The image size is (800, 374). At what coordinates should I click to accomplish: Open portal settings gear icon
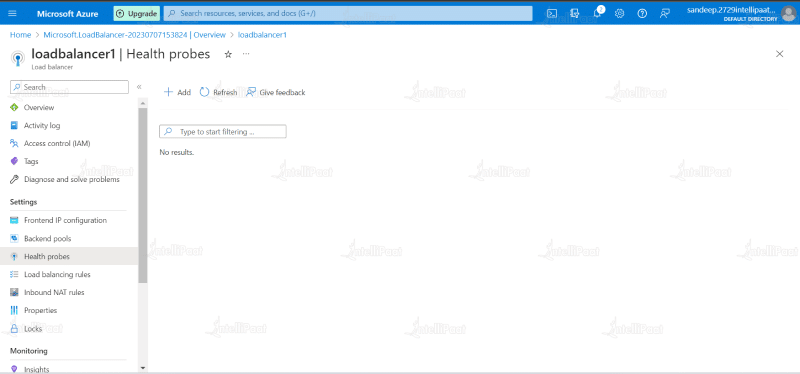tap(619, 14)
